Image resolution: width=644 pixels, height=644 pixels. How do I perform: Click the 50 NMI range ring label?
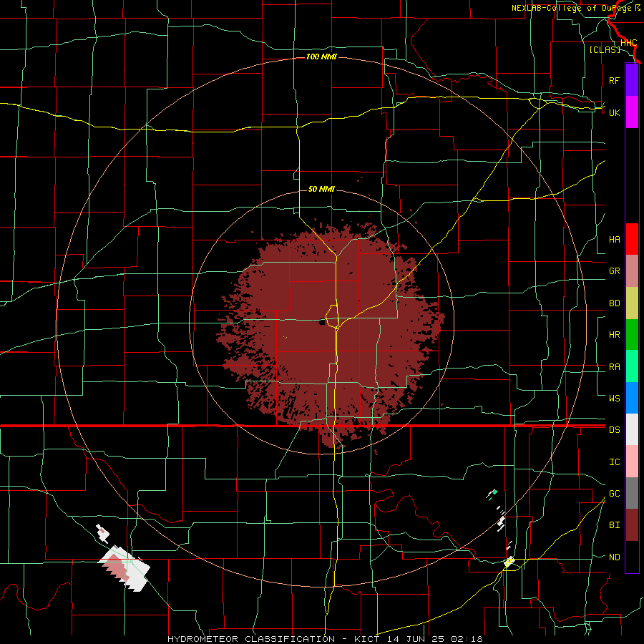coord(321,189)
